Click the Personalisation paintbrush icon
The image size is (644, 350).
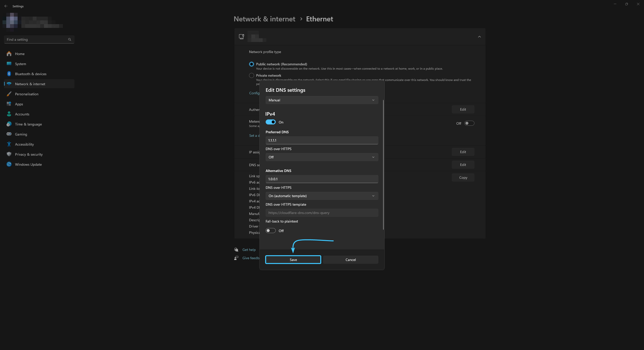pos(9,94)
